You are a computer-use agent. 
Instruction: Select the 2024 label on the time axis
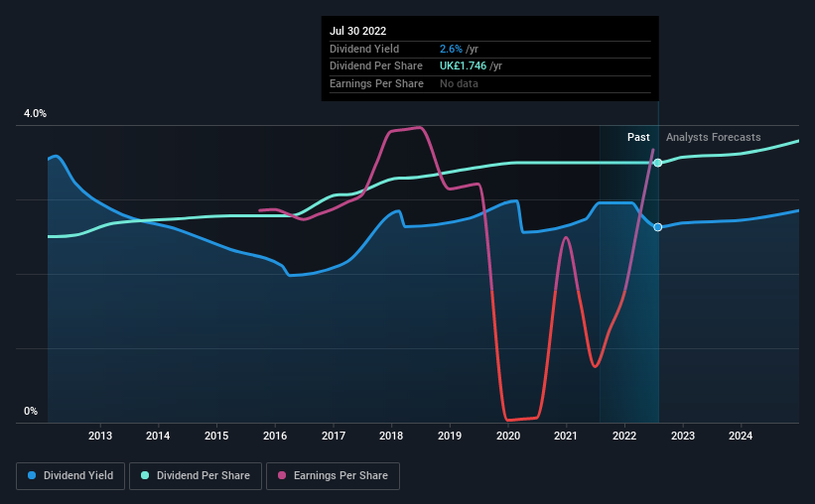click(741, 436)
